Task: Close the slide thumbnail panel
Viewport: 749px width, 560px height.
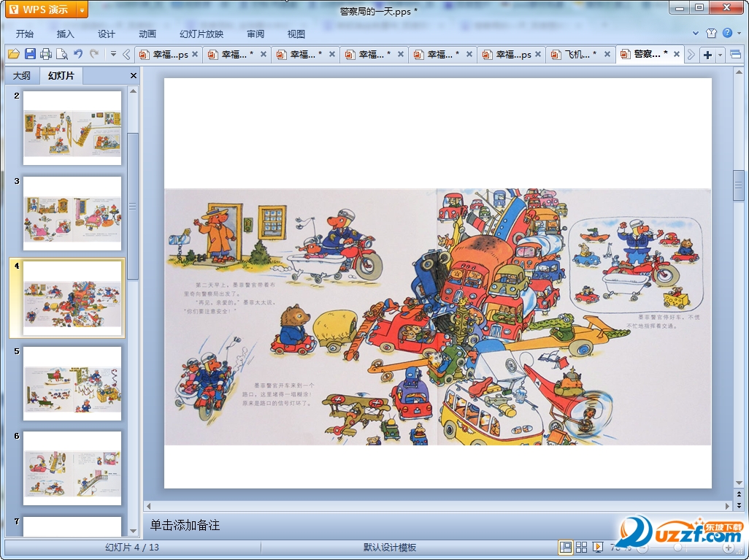Action: pos(134,75)
